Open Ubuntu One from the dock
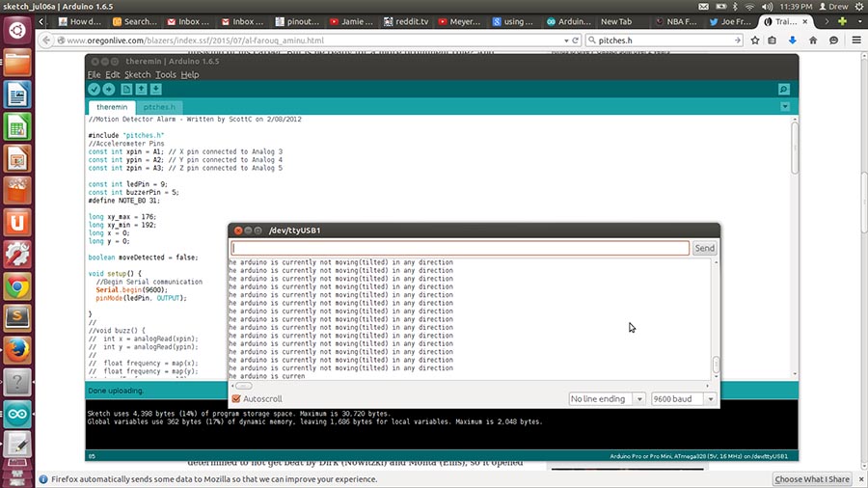The image size is (868, 488). click(17, 223)
